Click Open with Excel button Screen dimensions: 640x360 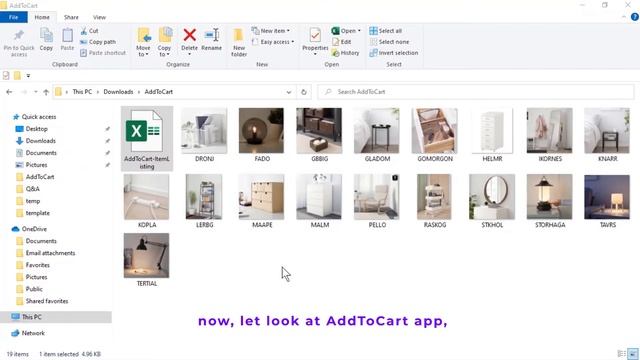click(x=346, y=31)
